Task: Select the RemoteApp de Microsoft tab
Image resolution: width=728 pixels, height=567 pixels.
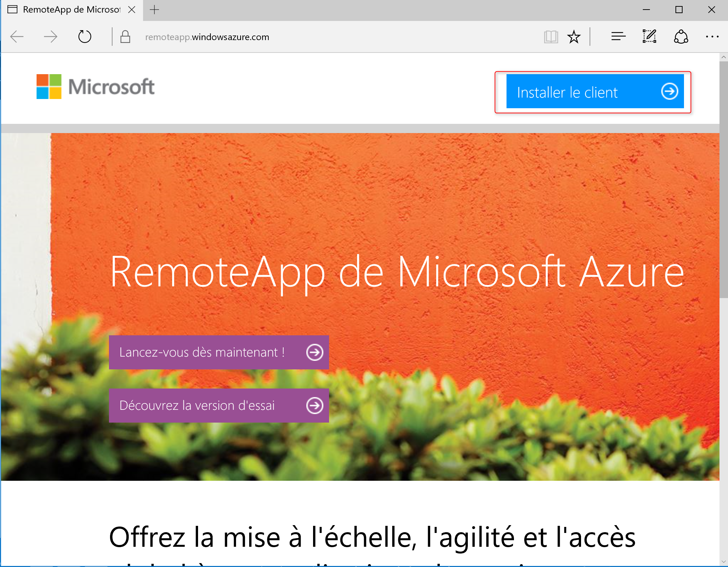Action: (x=71, y=10)
